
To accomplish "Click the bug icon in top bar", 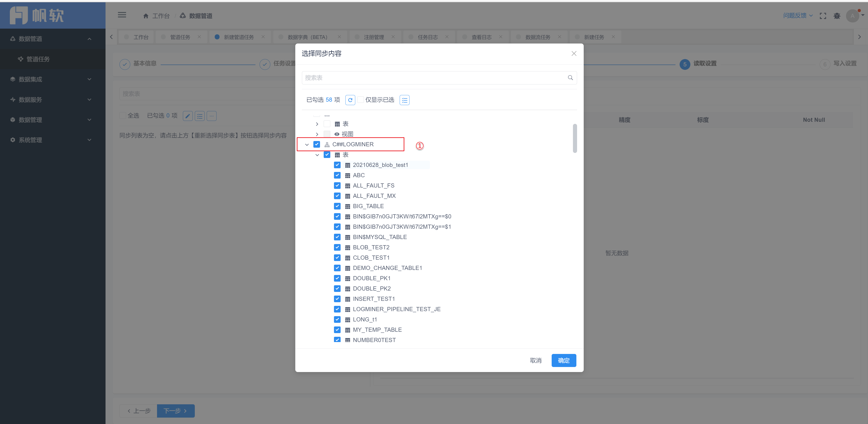I will click(837, 16).
